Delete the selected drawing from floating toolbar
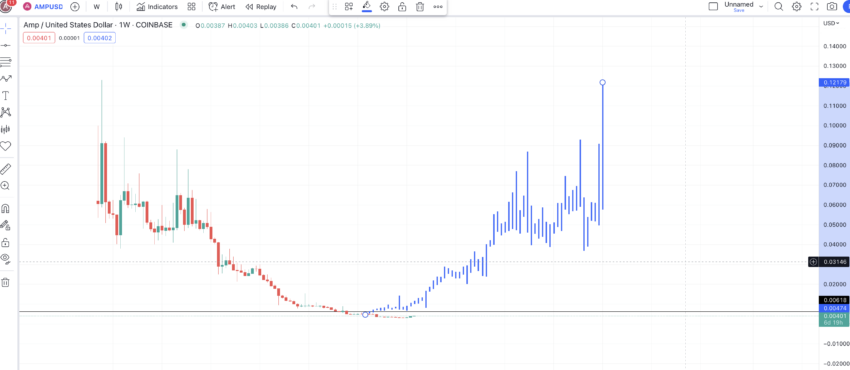The width and height of the screenshot is (850, 370). click(x=420, y=7)
